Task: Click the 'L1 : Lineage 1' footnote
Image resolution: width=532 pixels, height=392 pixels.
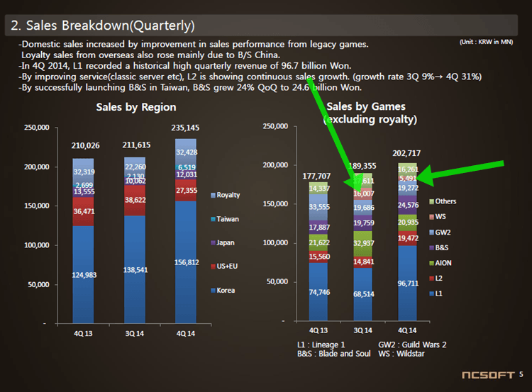Action: (x=321, y=345)
